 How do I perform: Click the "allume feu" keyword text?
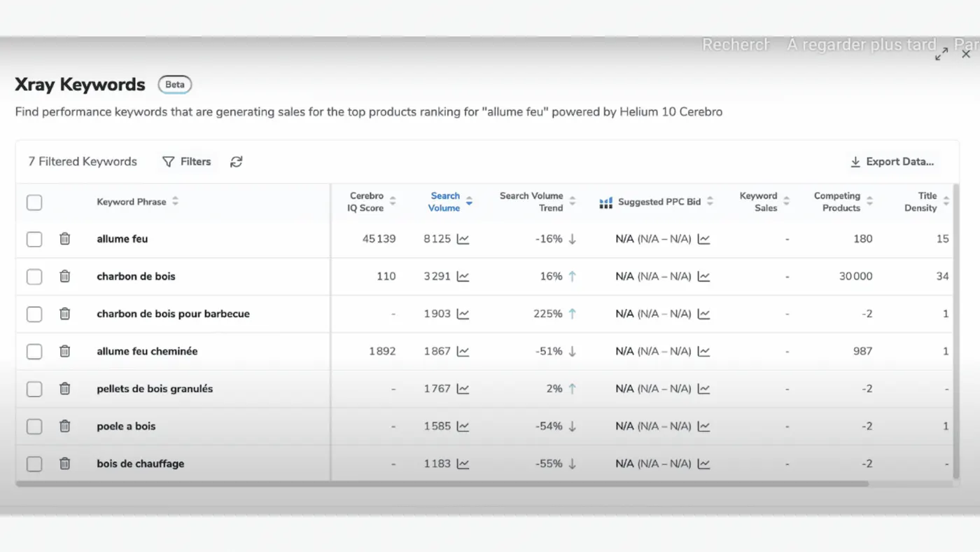click(122, 239)
